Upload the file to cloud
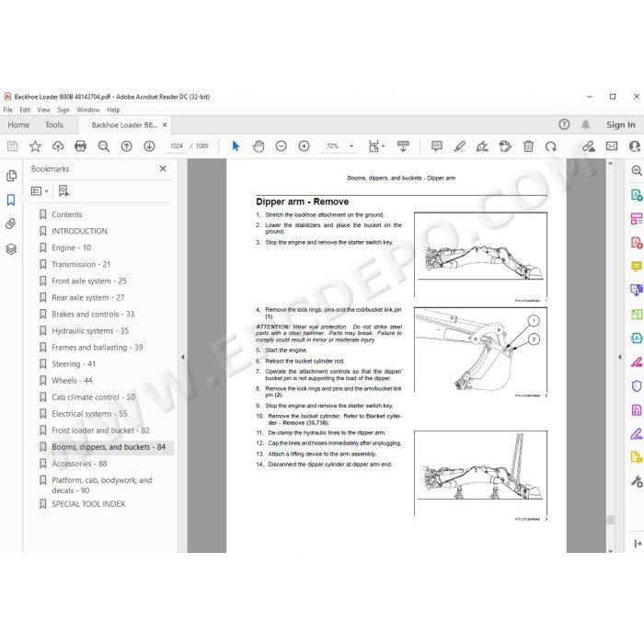 coord(58,146)
